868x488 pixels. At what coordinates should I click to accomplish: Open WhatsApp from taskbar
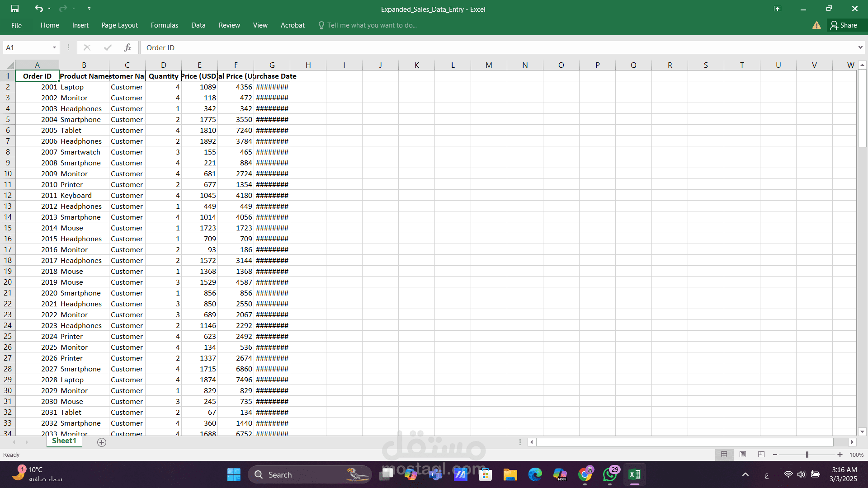610,474
